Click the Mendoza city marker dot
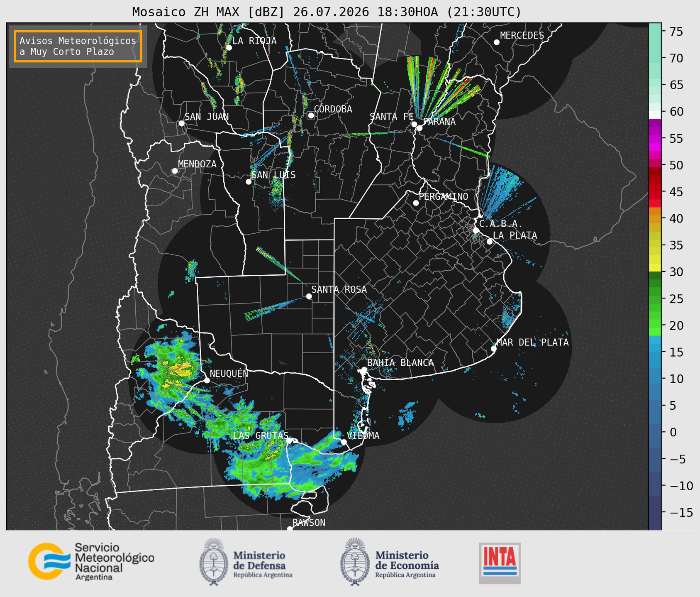Image resolution: width=700 pixels, height=597 pixels. (175, 171)
